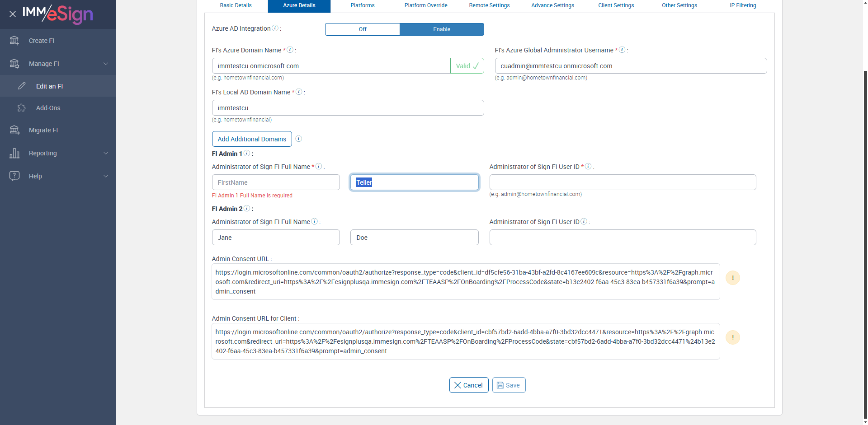Open Edit an FI in the sidebar
The width and height of the screenshot is (868, 425).
pos(58,86)
